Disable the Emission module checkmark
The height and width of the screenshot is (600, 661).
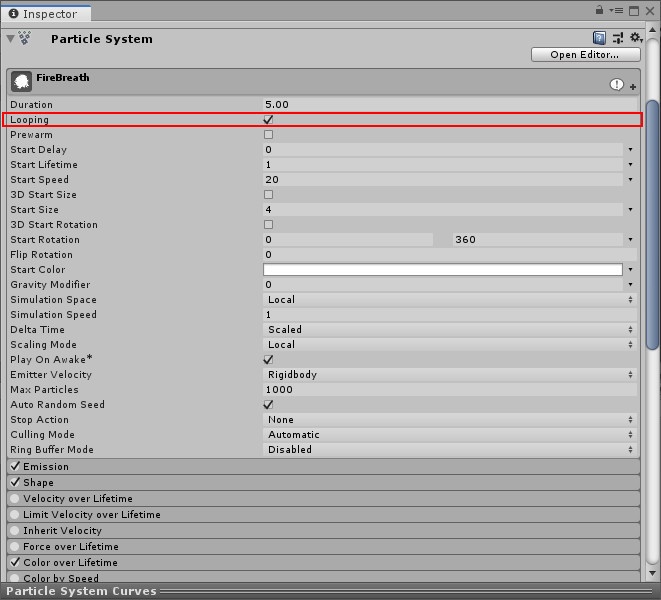(15, 466)
